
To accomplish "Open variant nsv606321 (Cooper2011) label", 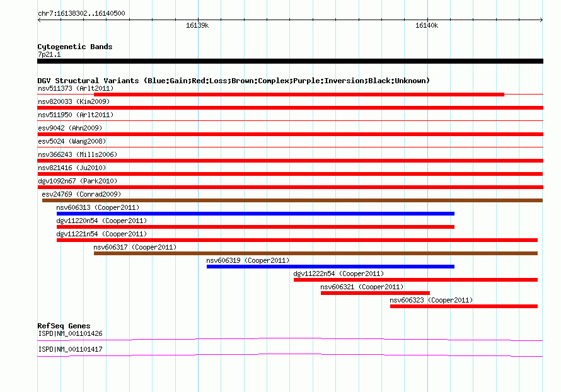I will [x=362, y=287].
